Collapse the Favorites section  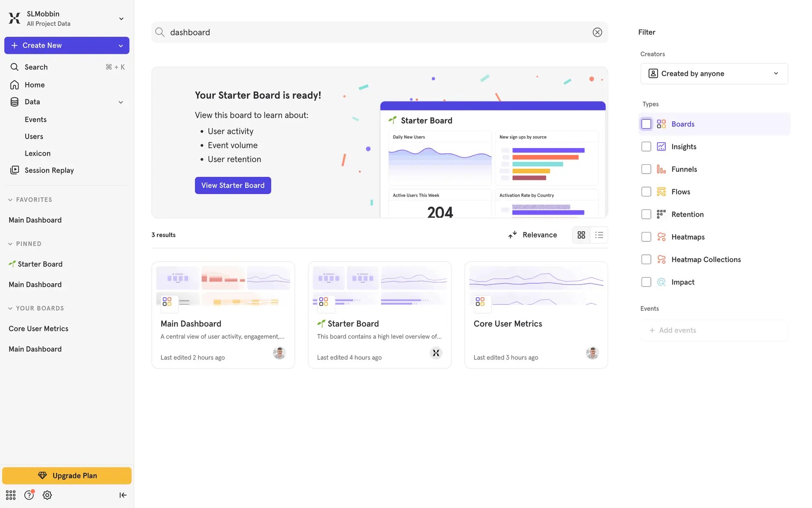point(10,200)
